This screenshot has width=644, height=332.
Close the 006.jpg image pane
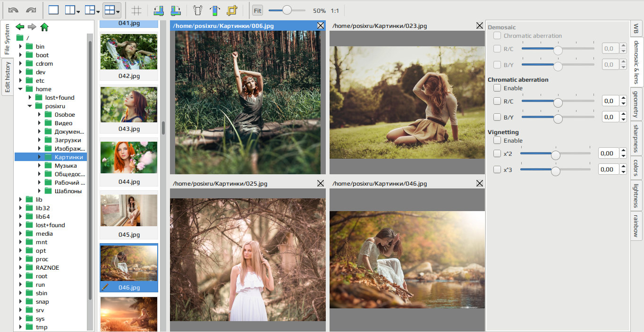click(321, 26)
